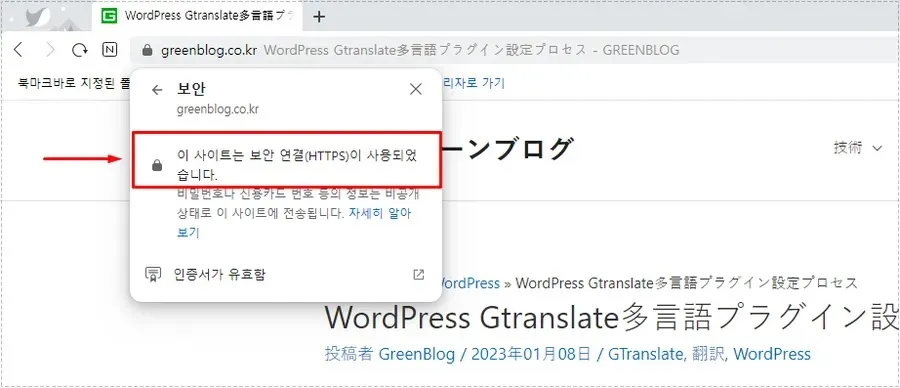This screenshot has width=900, height=388.
Task: Click the Twitter bird tab icon
Action: click(x=38, y=16)
